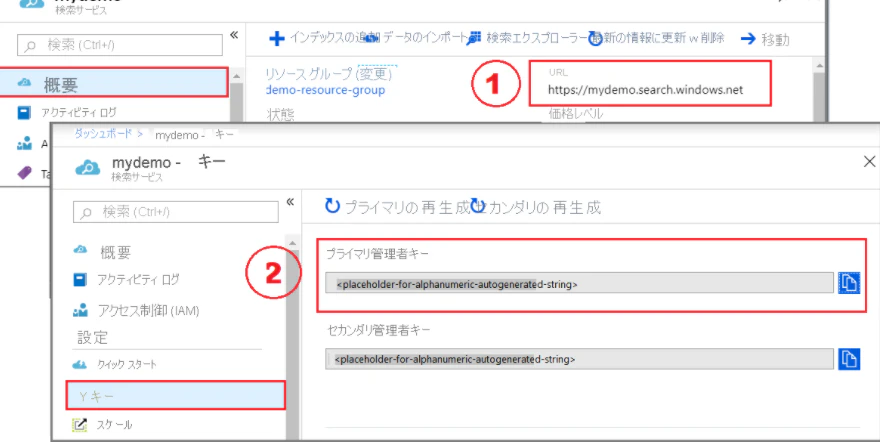The width and height of the screenshot is (880, 442).
Task: Close the mydemo キー blade
Action: coord(869,162)
